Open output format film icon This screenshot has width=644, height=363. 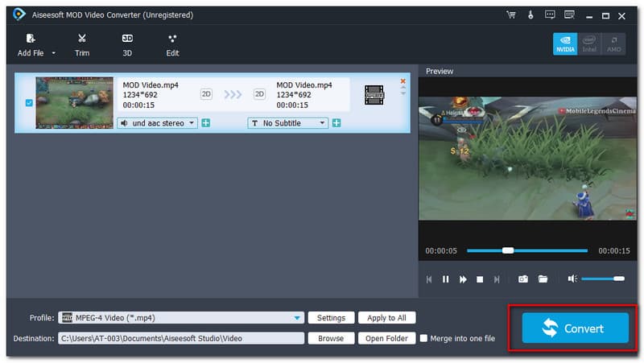(x=374, y=94)
